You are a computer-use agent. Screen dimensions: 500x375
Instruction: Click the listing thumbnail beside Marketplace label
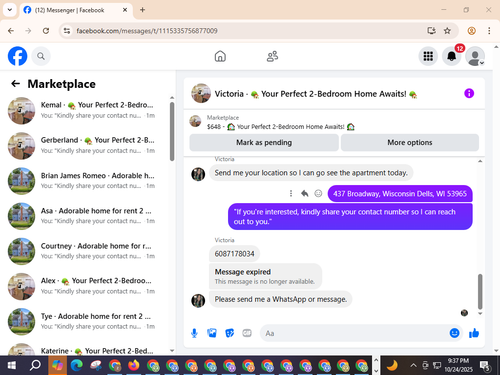[x=195, y=121]
